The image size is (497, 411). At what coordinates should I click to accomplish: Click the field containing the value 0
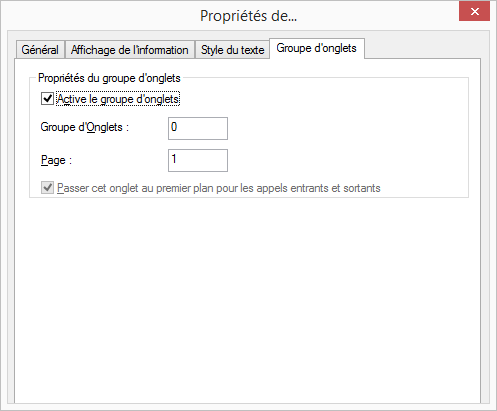[x=198, y=128]
